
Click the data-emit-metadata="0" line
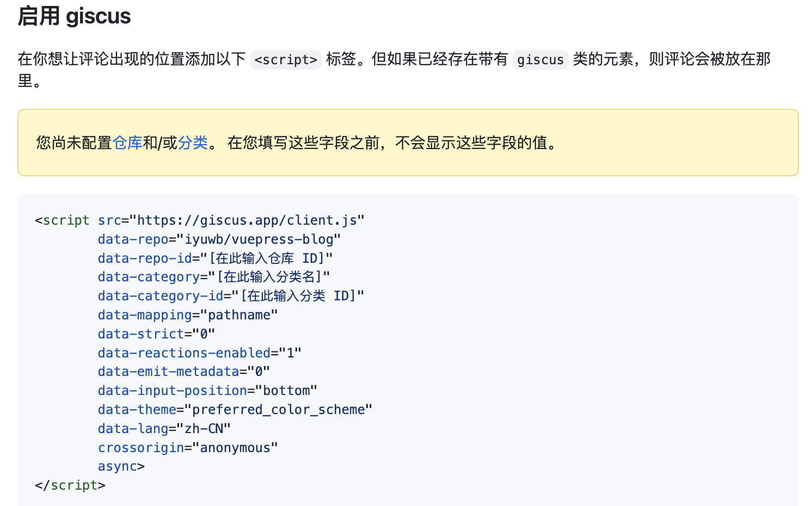coord(184,372)
